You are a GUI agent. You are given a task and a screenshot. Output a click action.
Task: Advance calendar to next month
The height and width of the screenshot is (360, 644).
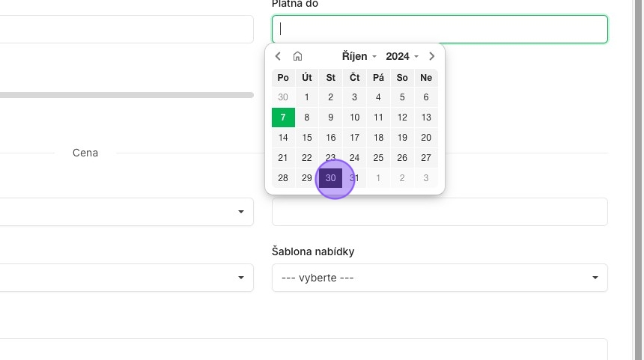click(x=431, y=56)
